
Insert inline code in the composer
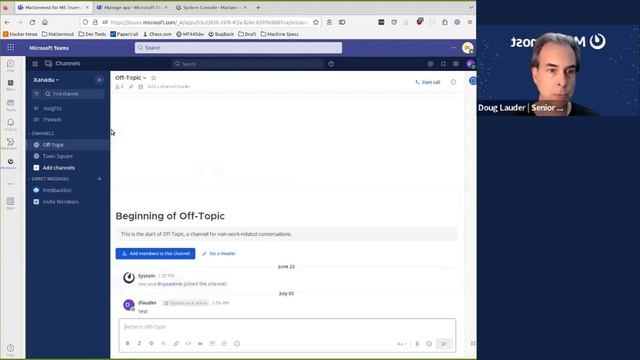[x=188, y=344]
